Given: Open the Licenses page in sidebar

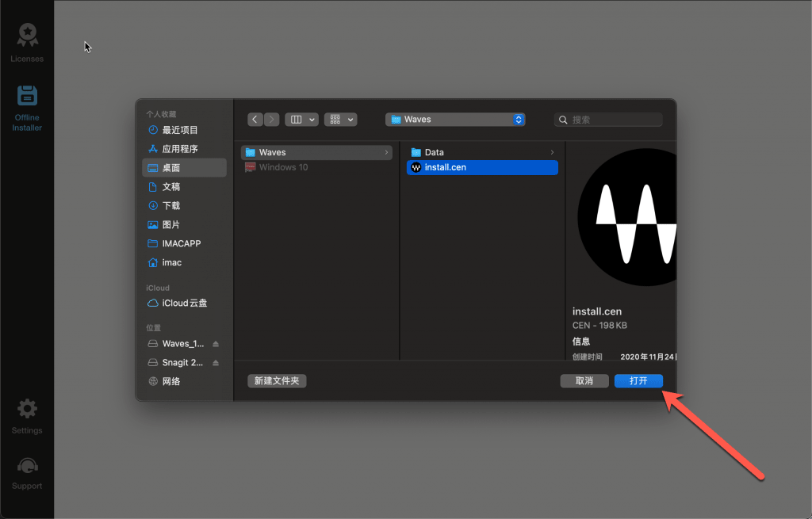Looking at the screenshot, I should coord(27,43).
